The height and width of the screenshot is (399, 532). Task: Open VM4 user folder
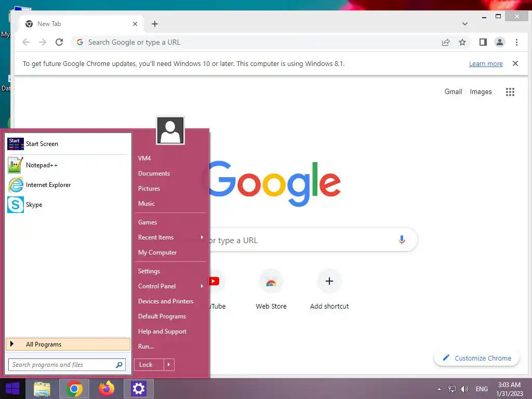coord(144,158)
